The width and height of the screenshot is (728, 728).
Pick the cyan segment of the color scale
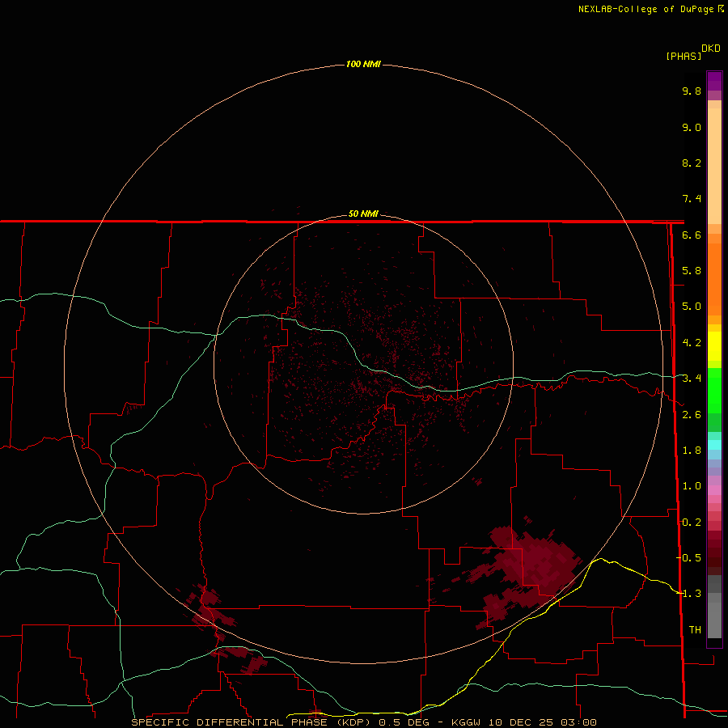pyautogui.click(x=714, y=444)
